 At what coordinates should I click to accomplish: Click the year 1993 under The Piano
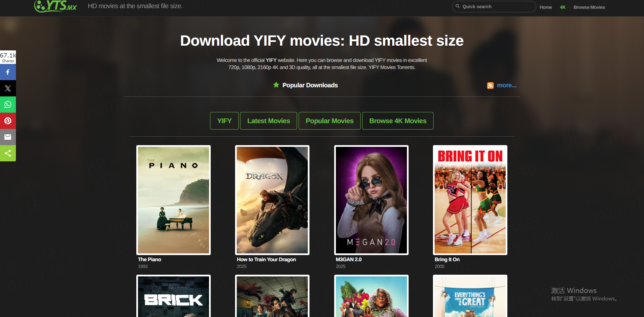[143, 267]
